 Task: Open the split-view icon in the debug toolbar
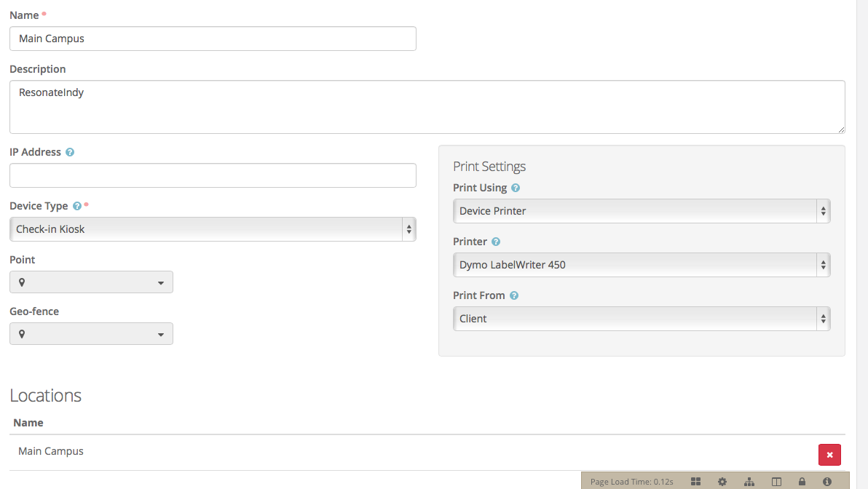point(776,481)
